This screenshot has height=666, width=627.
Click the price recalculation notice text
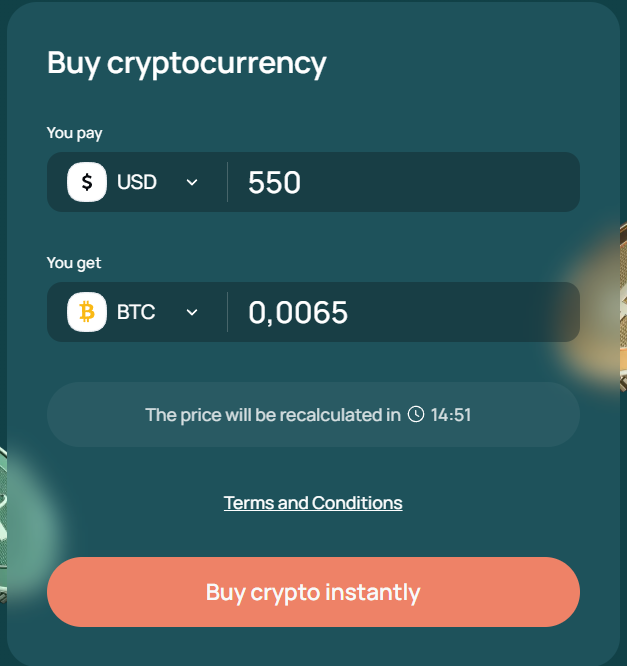pyautogui.click(x=272, y=414)
